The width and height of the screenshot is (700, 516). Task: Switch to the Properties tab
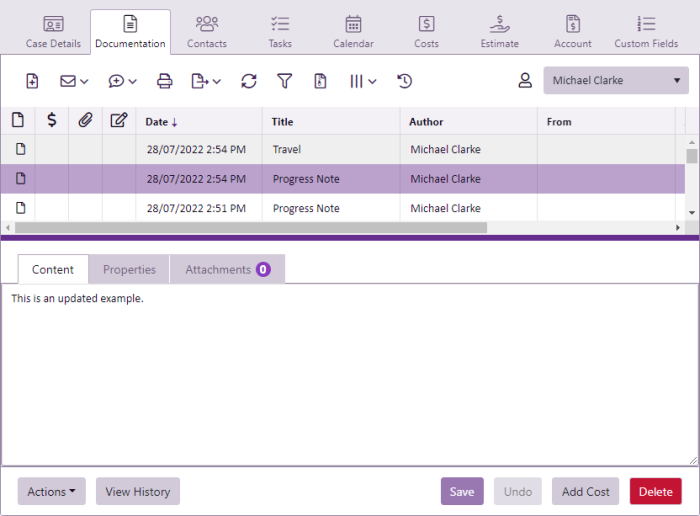129,270
